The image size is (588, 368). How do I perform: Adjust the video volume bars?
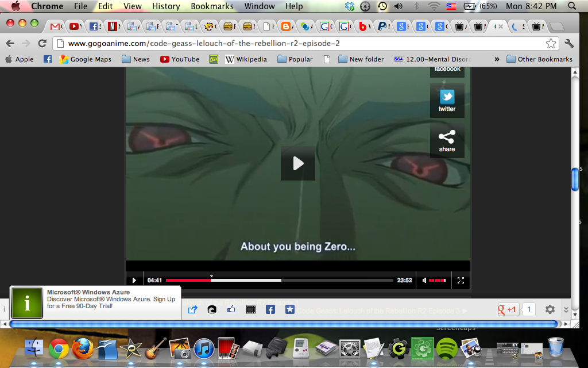tap(437, 280)
